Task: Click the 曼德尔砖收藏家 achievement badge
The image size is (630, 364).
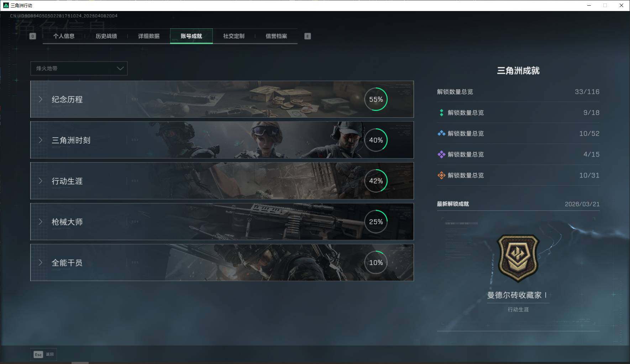Action: pyautogui.click(x=518, y=258)
